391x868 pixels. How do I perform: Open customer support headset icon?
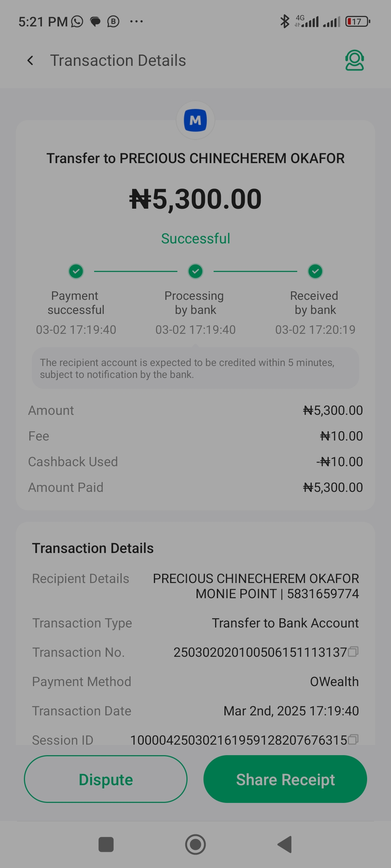(354, 60)
